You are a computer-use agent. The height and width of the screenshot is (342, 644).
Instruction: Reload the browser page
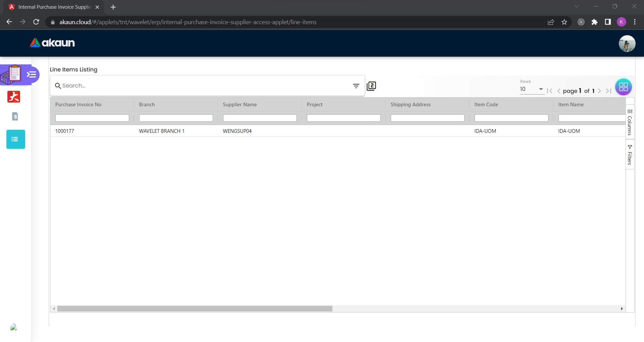[36, 22]
